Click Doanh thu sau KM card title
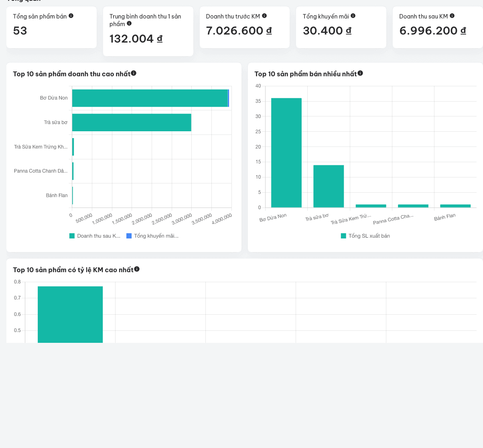This screenshot has height=448, width=483. click(x=424, y=16)
